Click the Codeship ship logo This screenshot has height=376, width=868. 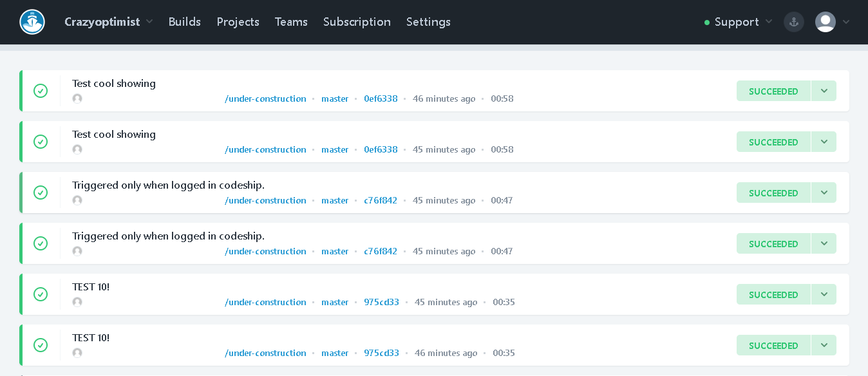click(32, 22)
